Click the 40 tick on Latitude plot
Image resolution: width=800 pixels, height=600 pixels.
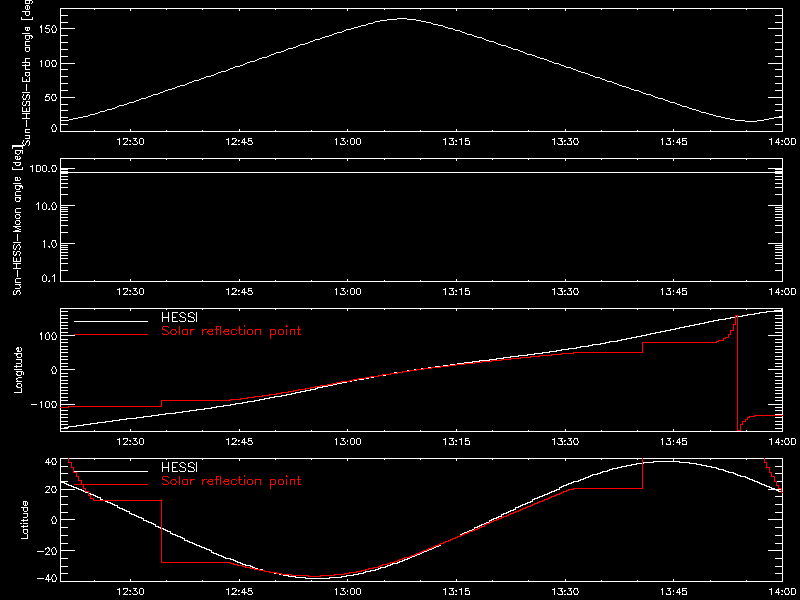click(x=49, y=462)
